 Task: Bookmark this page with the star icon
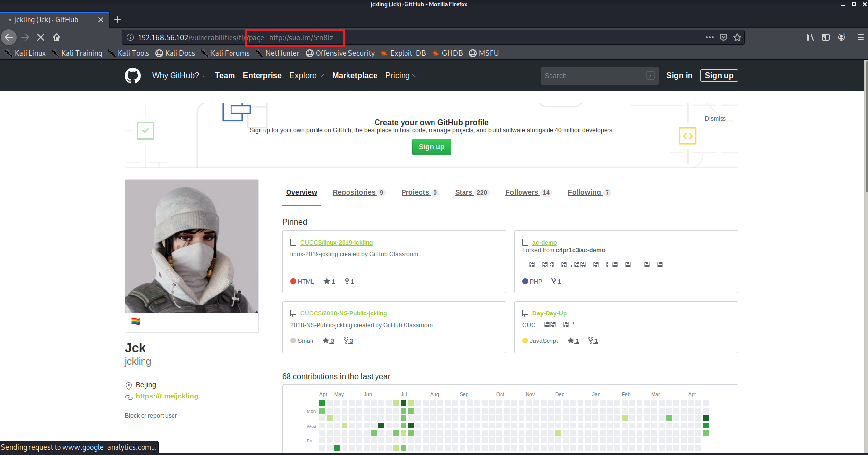tap(737, 37)
